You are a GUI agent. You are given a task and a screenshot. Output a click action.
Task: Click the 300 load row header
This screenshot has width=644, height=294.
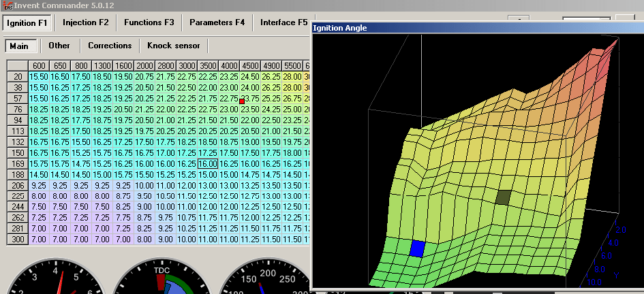click(x=18, y=240)
